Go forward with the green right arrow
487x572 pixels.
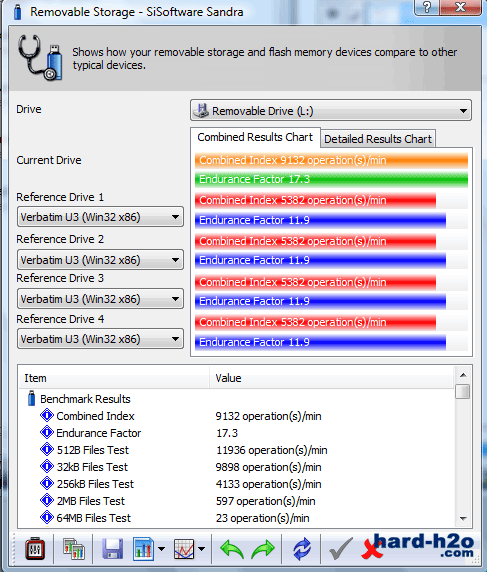pos(263,549)
